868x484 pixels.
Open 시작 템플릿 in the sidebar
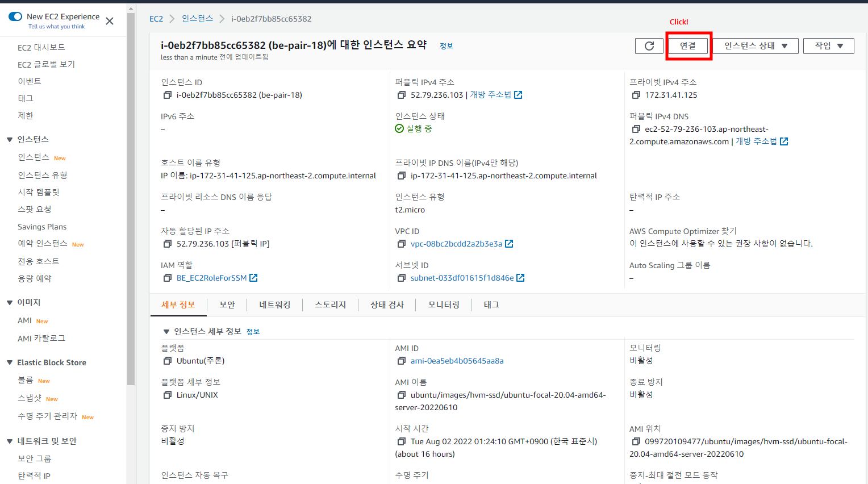tap(39, 193)
